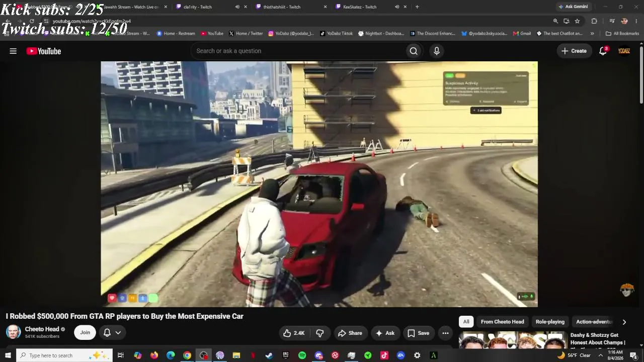Show next filter chips with right chevron

[624, 322]
